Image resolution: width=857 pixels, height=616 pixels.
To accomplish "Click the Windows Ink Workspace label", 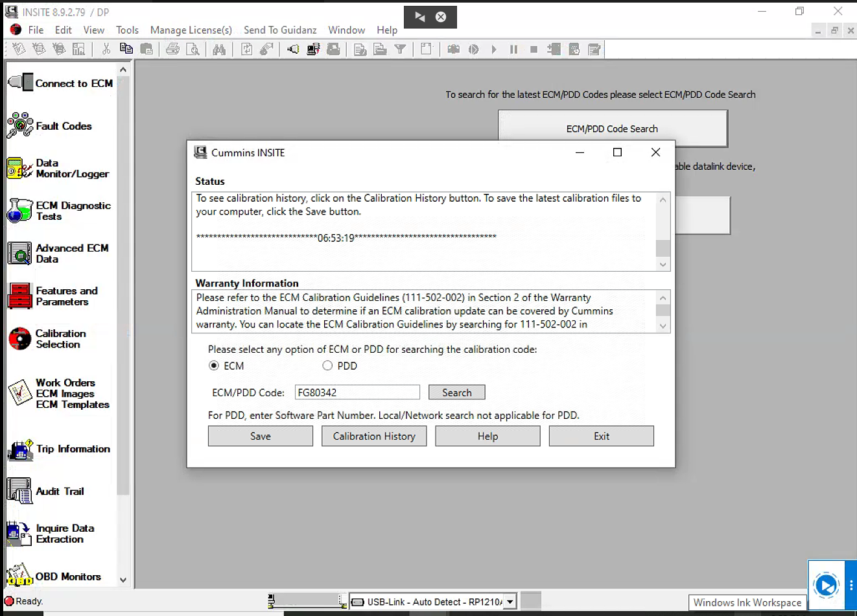I will point(747,602).
